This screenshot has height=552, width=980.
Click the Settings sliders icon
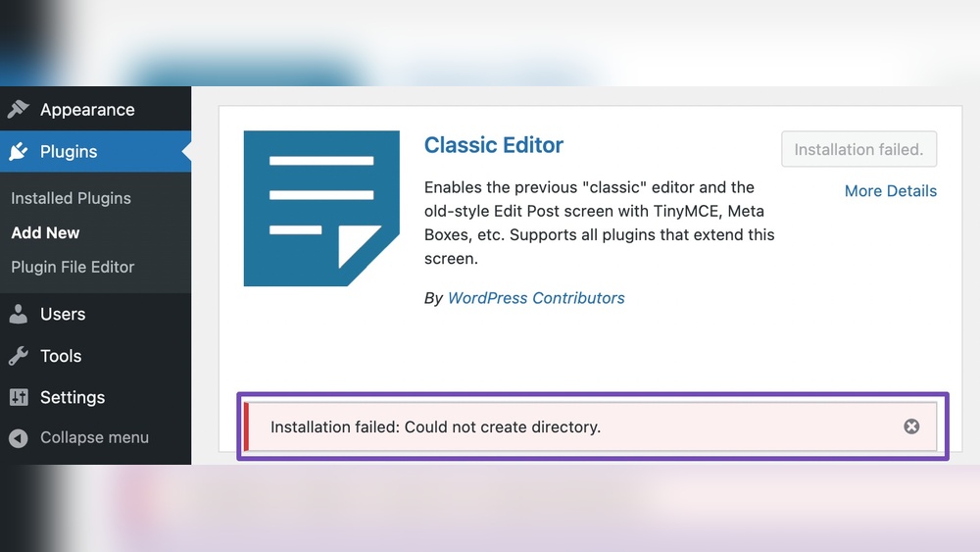tap(19, 397)
